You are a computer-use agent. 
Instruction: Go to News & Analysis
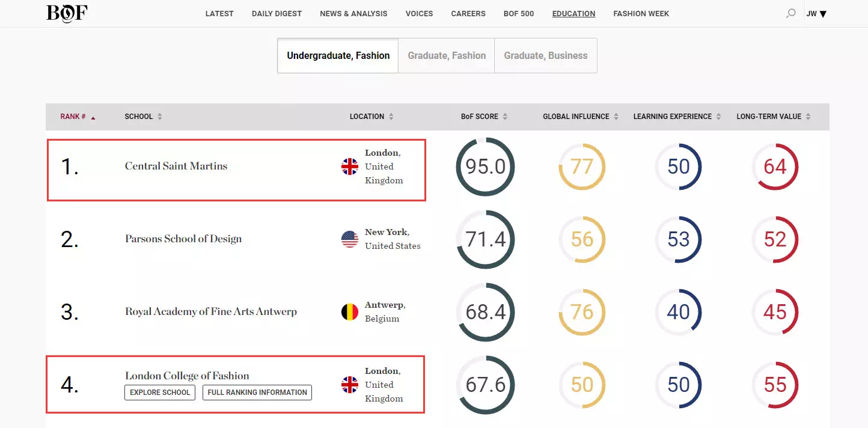353,14
